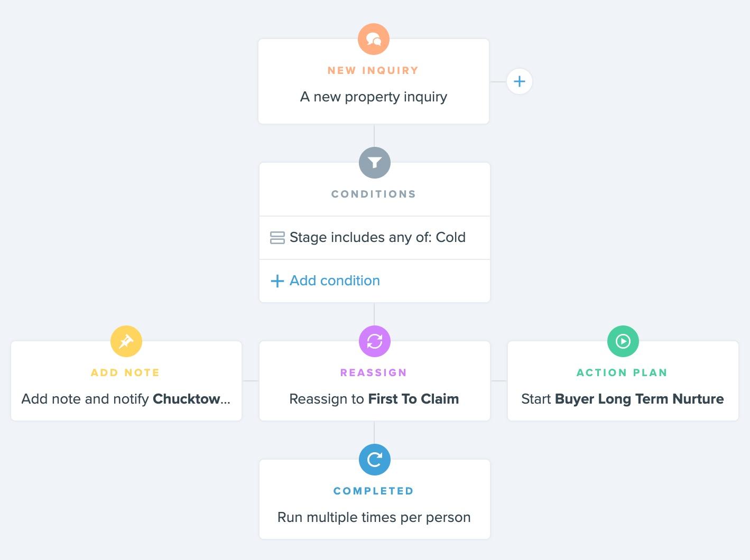Viewport: 750px width, 560px height.
Task: Open the Add Note action card
Action: pos(126,381)
